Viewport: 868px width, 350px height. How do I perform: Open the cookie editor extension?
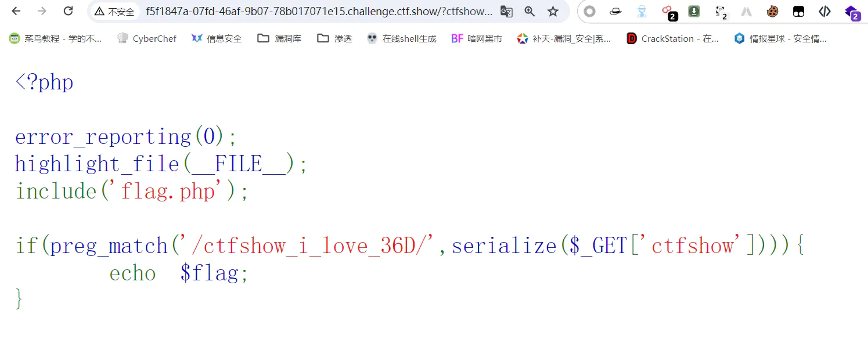772,11
